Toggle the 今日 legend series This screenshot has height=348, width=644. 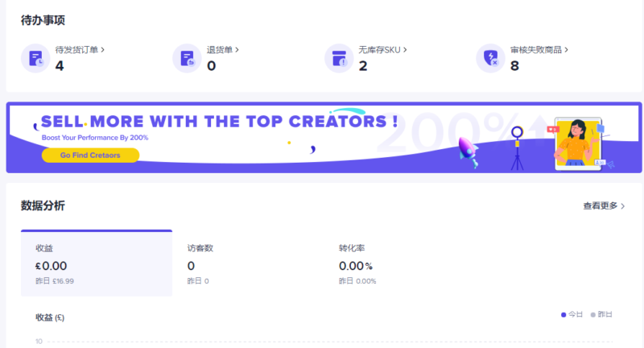[x=571, y=314]
